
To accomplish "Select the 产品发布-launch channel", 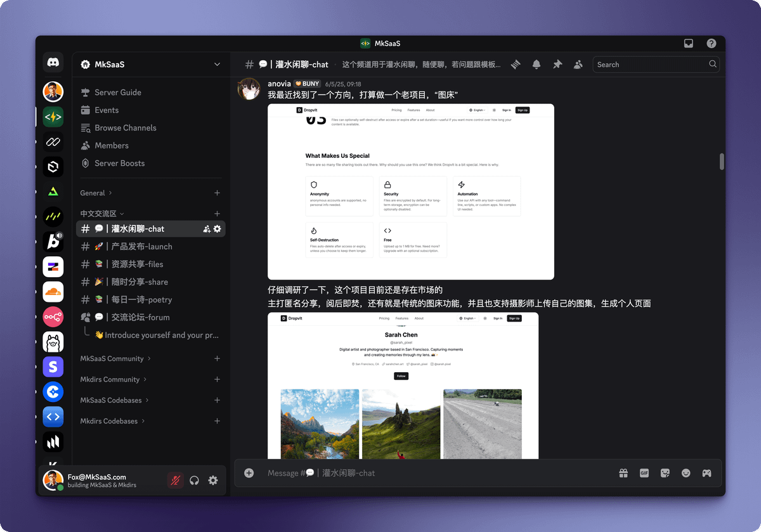I will (151, 246).
